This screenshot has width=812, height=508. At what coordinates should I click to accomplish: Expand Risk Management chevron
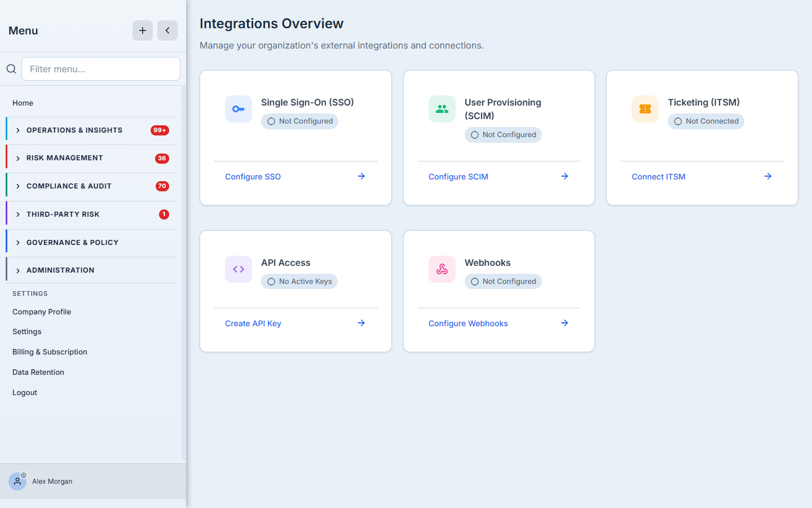pos(18,159)
